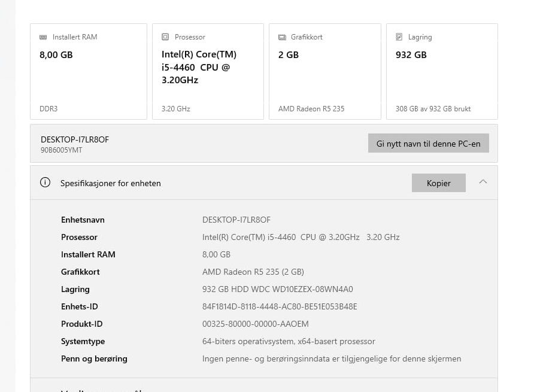The height and width of the screenshot is (392, 540).
Task: Click the Lagring row value 932 GB HDD WDC
Action: [278, 289]
